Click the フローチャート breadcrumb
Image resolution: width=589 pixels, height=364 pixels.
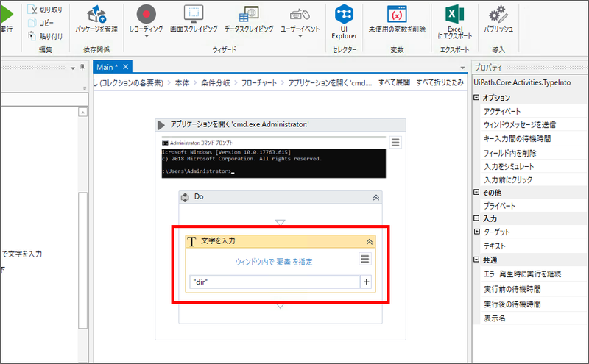pyautogui.click(x=259, y=83)
